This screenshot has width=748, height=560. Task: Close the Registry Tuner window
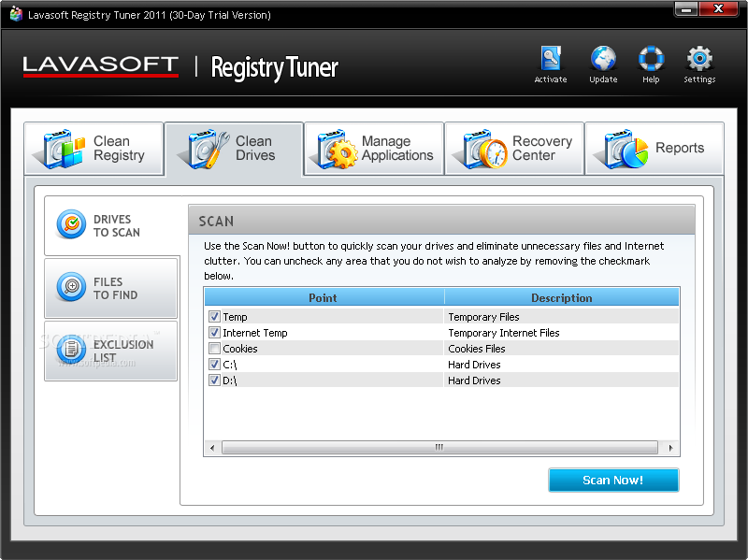[718, 9]
